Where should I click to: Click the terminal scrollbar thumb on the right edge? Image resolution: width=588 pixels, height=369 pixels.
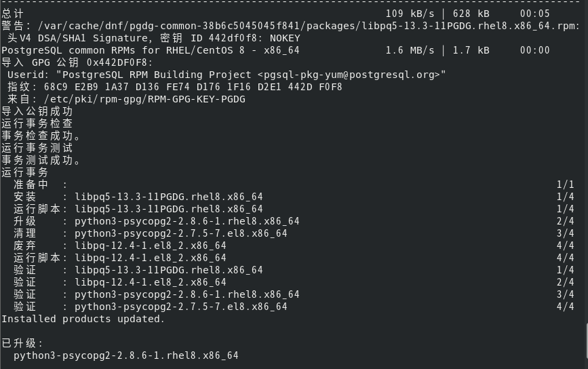[586, 341]
